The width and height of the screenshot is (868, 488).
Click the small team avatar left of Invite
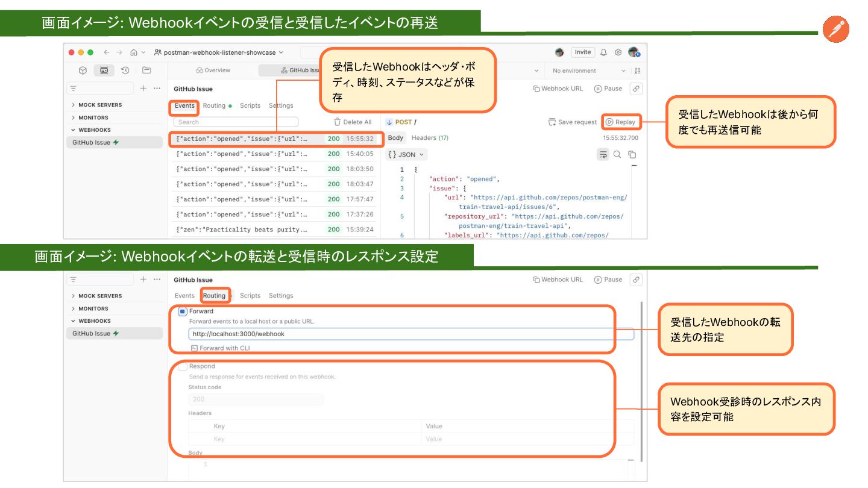tap(559, 52)
